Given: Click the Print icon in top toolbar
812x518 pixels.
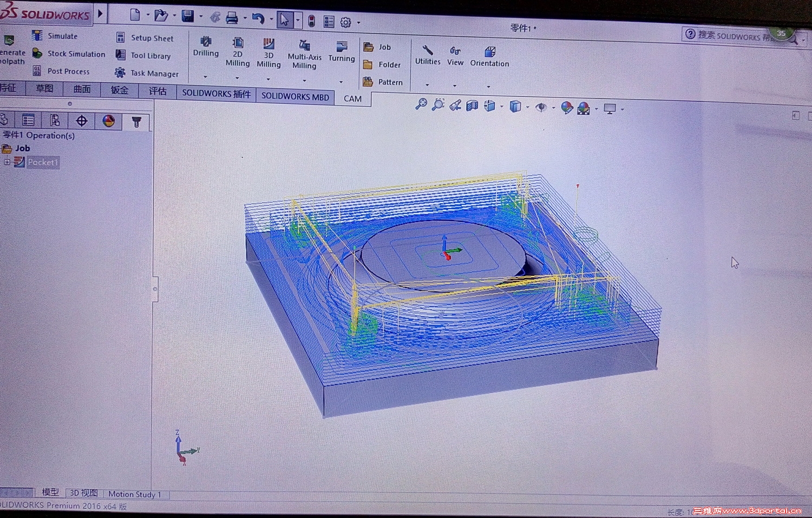Looking at the screenshot, I should pos(232,18).
